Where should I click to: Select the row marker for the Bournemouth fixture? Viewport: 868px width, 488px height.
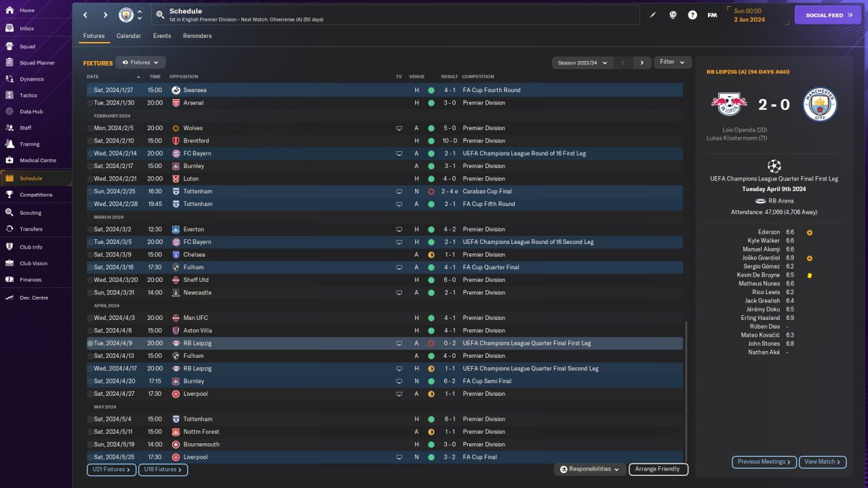click(90, 445)
